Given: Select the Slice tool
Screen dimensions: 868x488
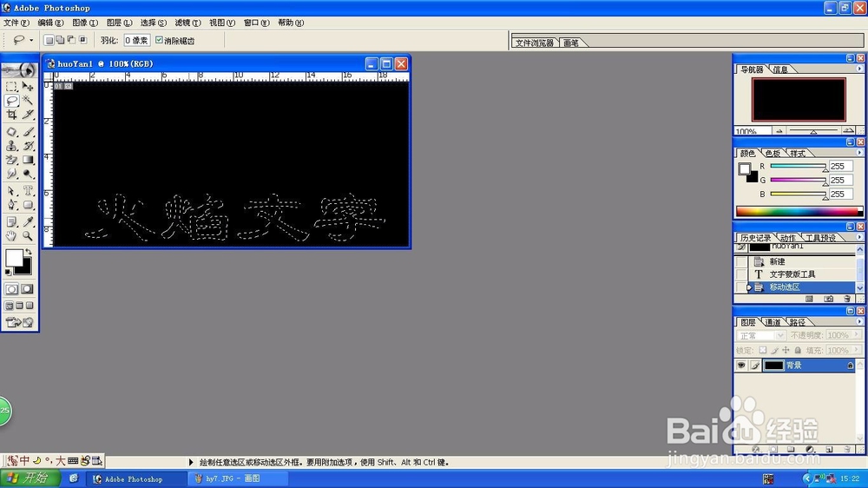Looking at the screenshot, I should [x=28, y=115].
